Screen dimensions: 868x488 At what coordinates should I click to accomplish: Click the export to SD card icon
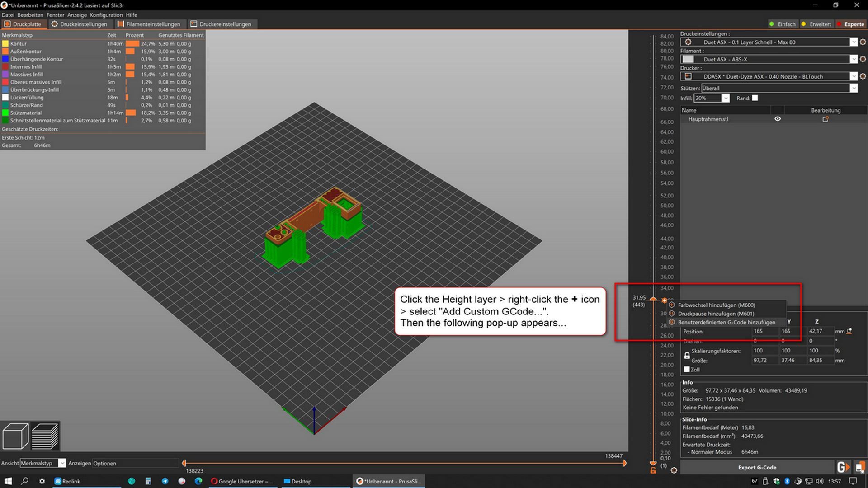pyautogui.click(x=860, y=467)
